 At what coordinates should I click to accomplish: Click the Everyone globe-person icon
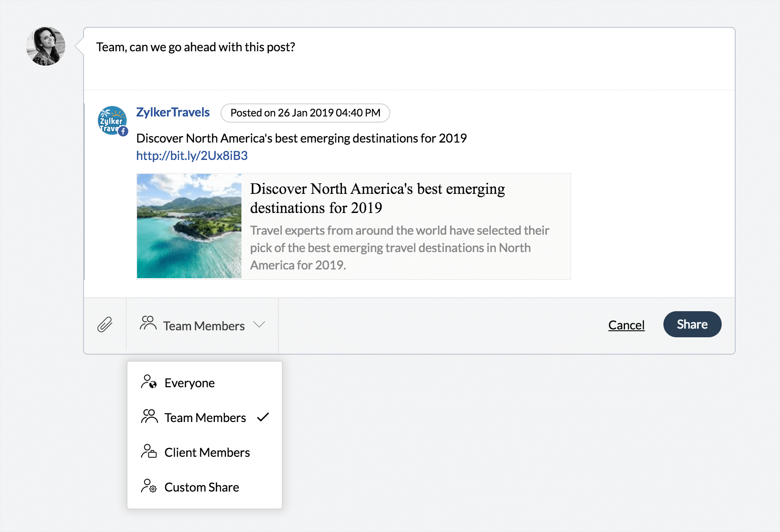[149, 382]
